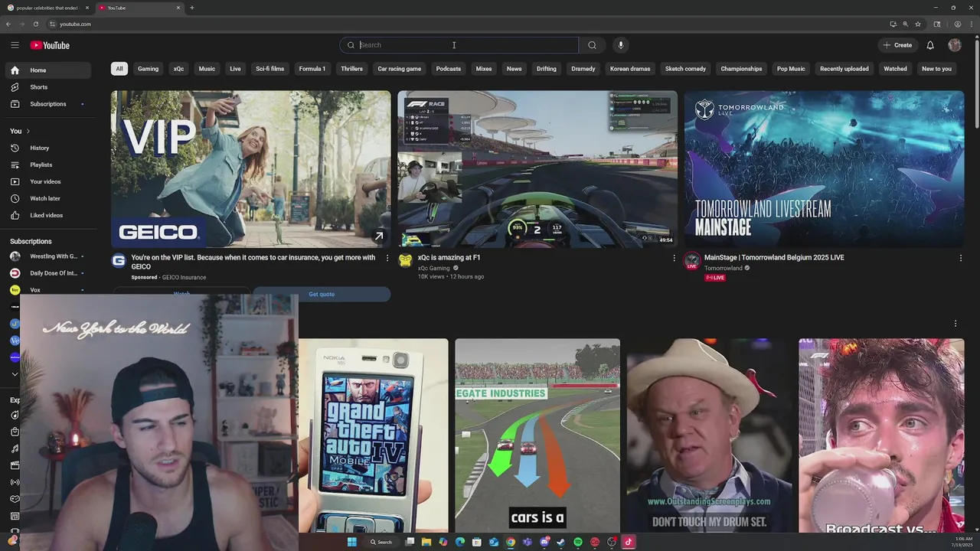Select the Korean dramas filter chip
Viewport: 980px width, 551px height.
pos(630,69)
